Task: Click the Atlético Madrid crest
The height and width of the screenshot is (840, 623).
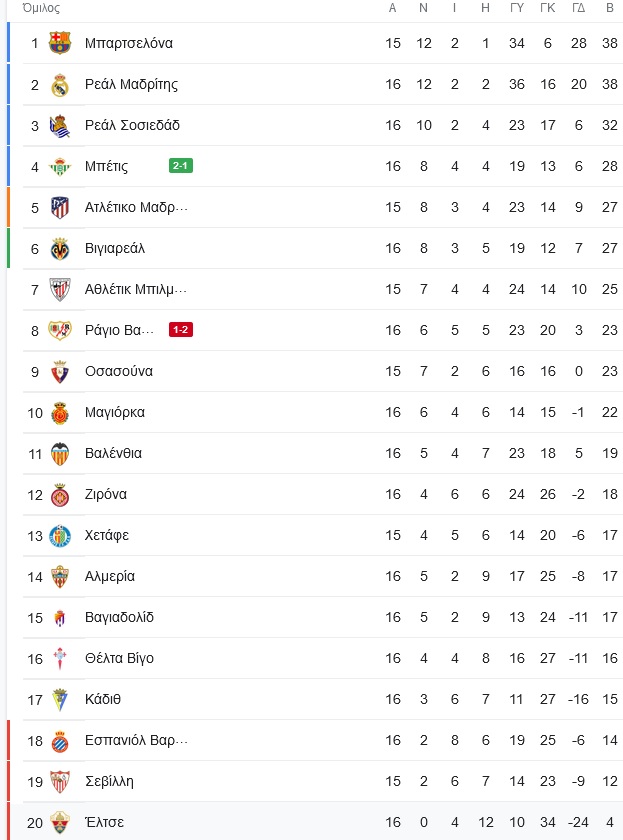Action: pos(60,207)
